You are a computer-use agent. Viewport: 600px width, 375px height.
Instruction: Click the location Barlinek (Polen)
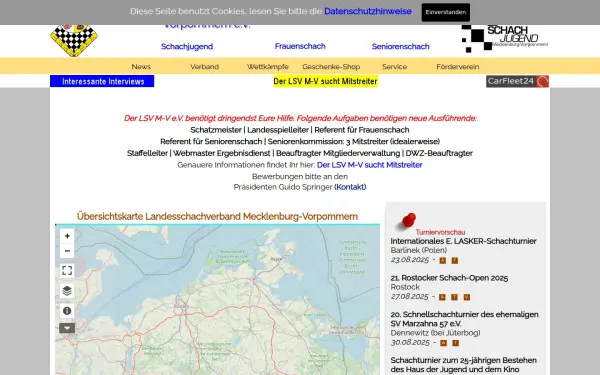[x=419, y=250]
